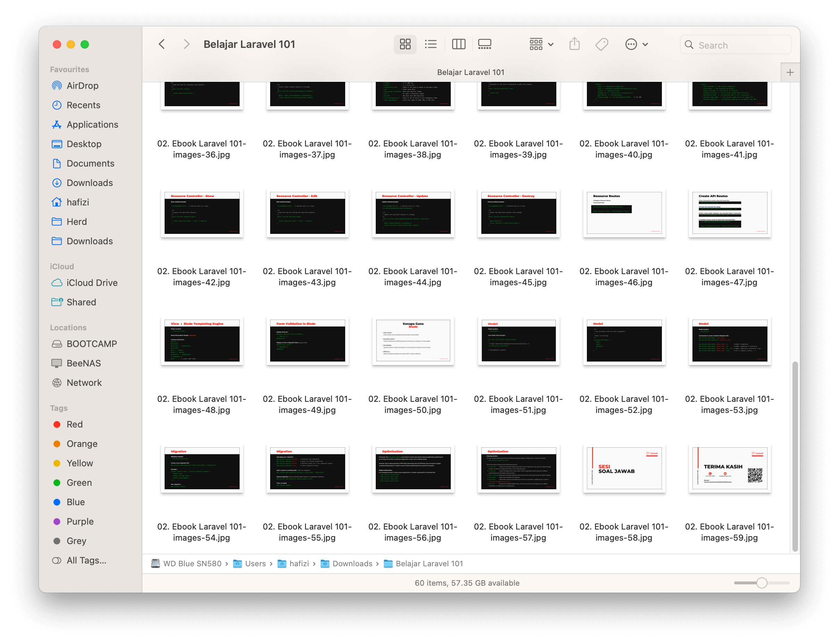Open AirDrop in the sidebar
The image size is (839, 644).
82,85
